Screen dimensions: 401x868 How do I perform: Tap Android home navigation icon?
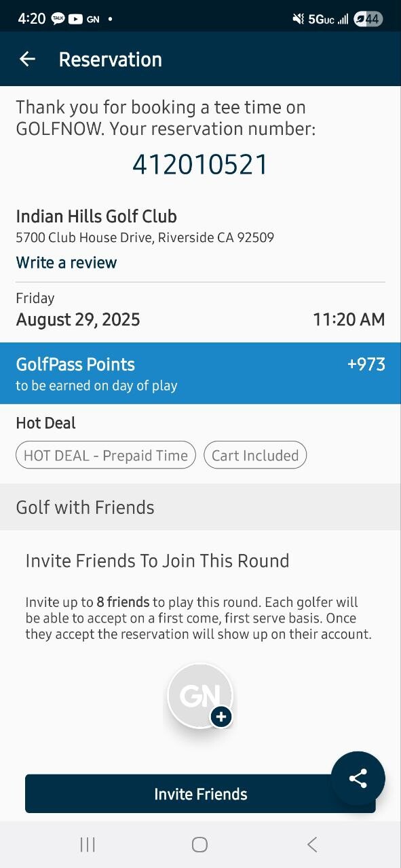[199, 844]
